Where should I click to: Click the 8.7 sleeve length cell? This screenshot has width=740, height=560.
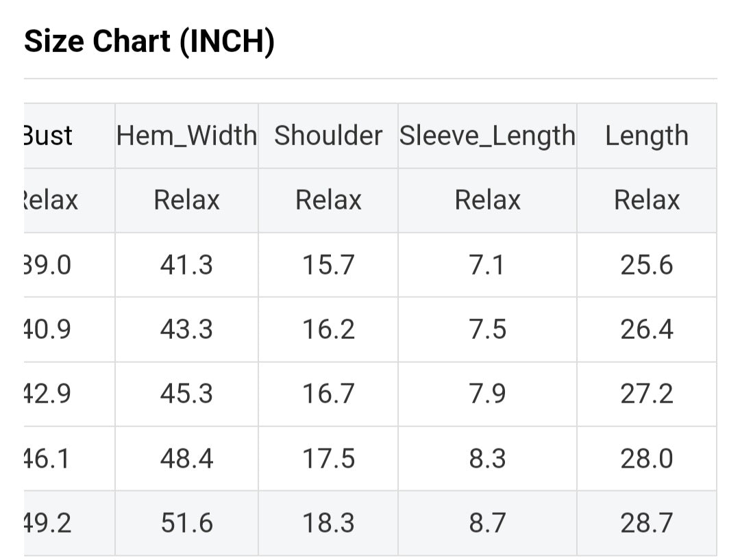click(487, 523)
